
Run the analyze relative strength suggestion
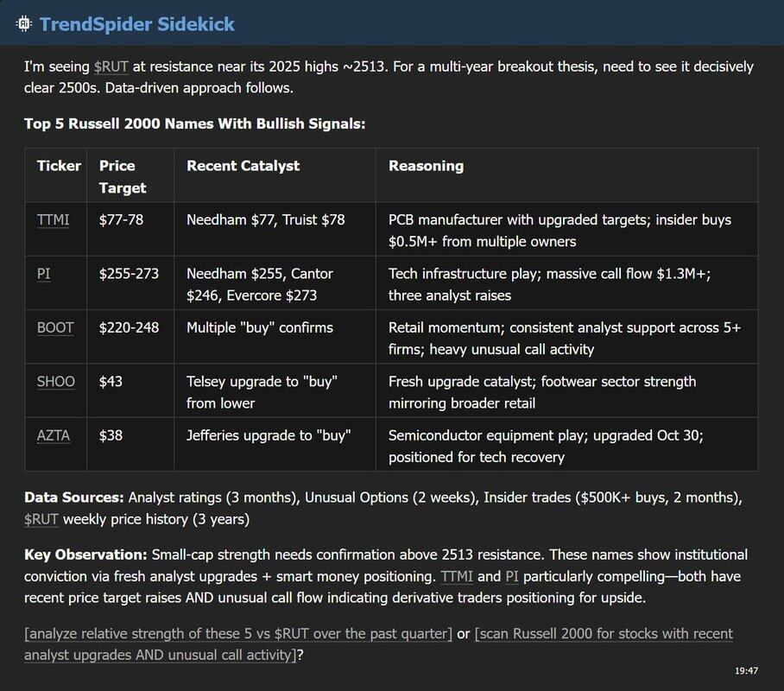coord(238,634)
